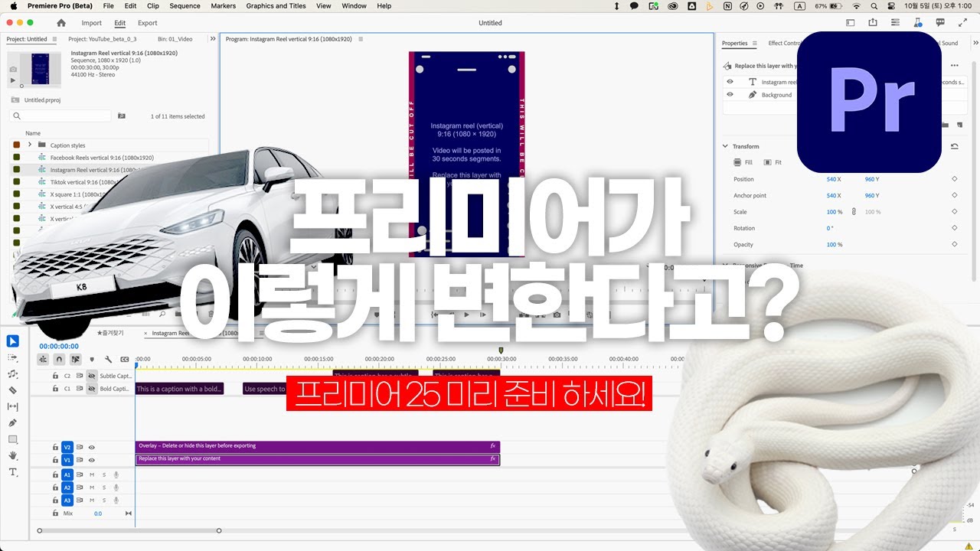Select the Pen tool in toolbar
This screenshot has width=980, height=551.
(13, 423)
